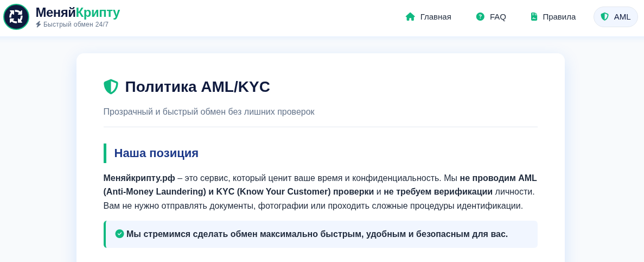The image size is (644, 262).
Task: Click the bold не требуем верификации phrase
Action: coord(438,192)
